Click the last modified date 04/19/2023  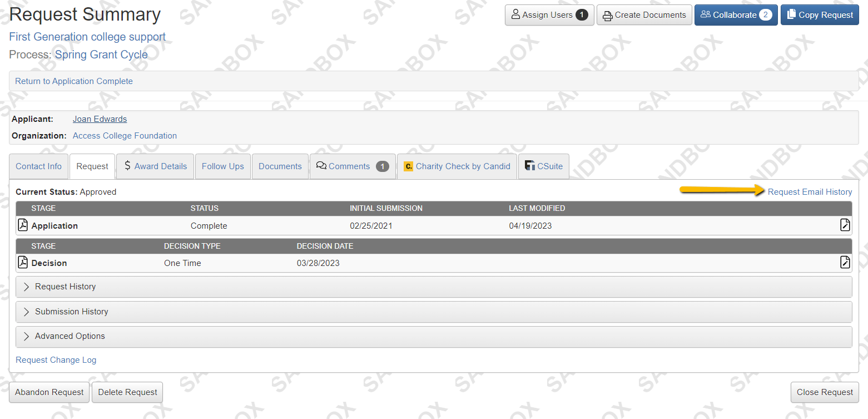pyautogui.click(x=530, y=226)
